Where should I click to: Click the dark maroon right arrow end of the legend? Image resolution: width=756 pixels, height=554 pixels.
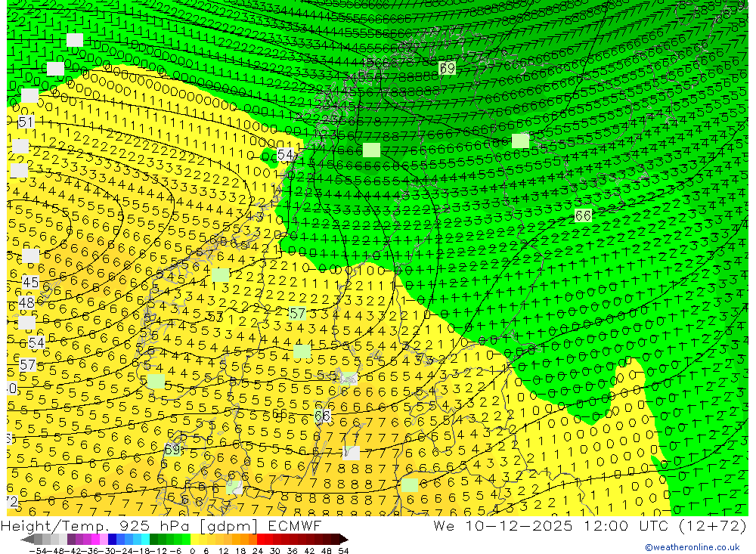[344, 539]
